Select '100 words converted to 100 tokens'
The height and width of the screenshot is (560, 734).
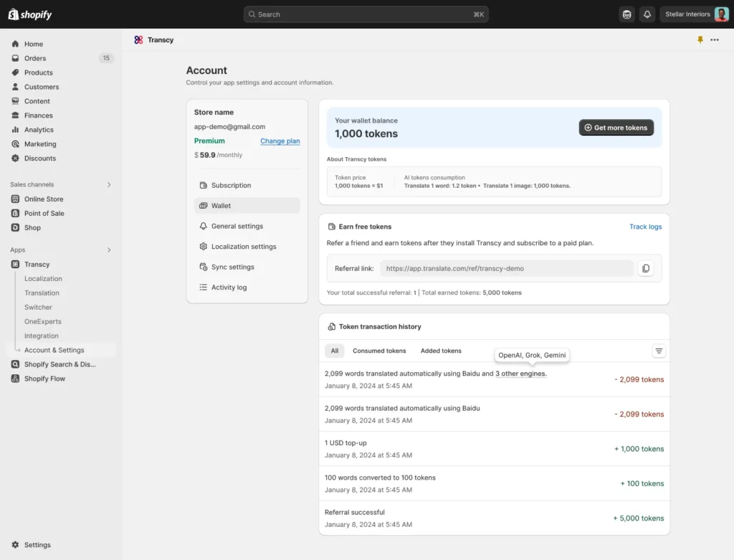click(494, 483)
